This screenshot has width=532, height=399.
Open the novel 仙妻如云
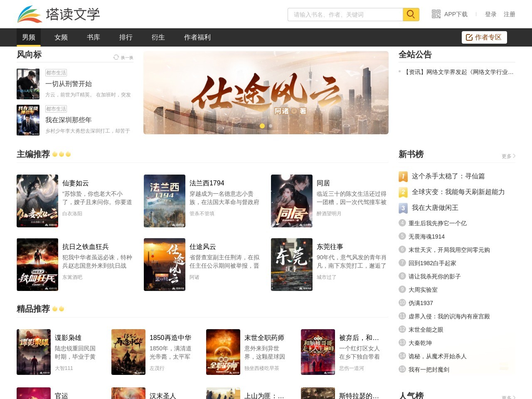click(x=76, y=183)
